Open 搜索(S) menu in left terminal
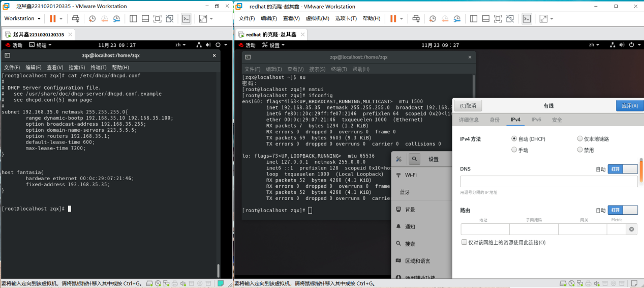The height and width of the screenshot is (288, 644). [77, 67]
